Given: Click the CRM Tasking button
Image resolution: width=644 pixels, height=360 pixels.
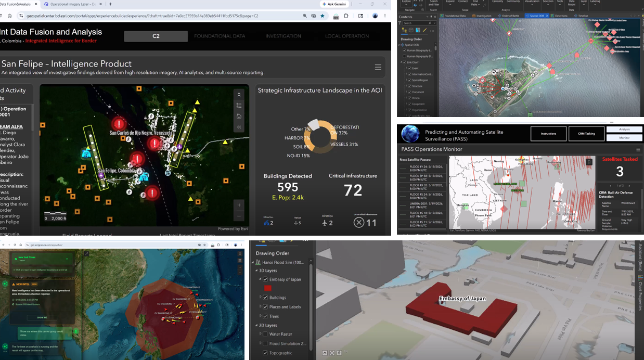Looking at the screenshot, I should [x=586, y=134].
